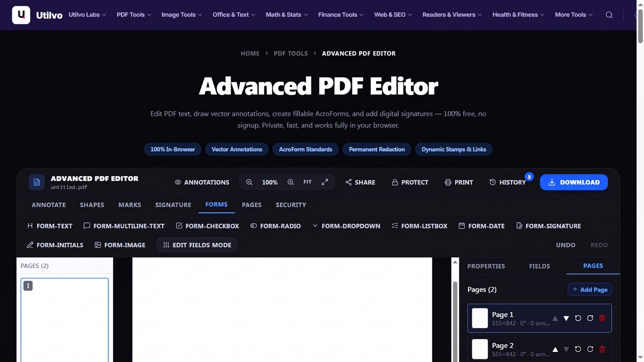Delete Page 1 with the trash icon
This screenshot has width=644, height=362.
602,318
